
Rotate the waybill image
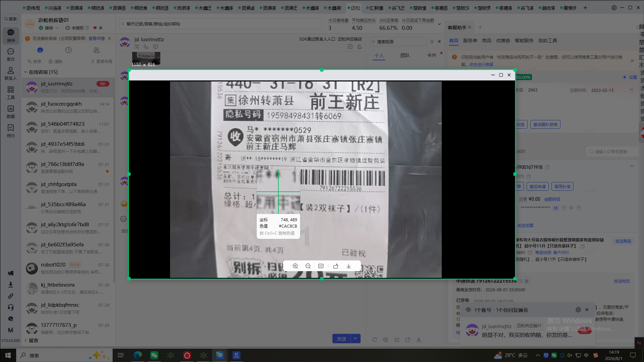coord(336,266)
